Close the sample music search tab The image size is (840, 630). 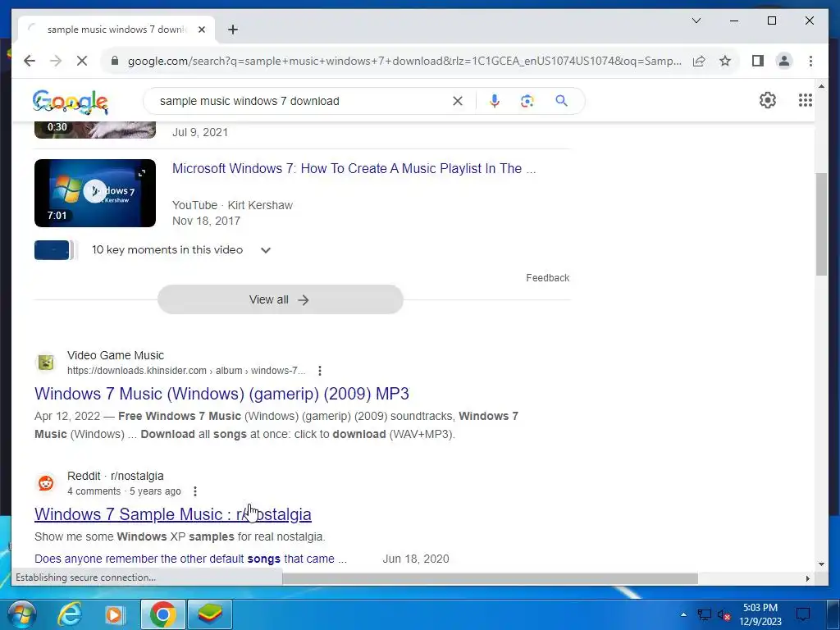(202, 30)
